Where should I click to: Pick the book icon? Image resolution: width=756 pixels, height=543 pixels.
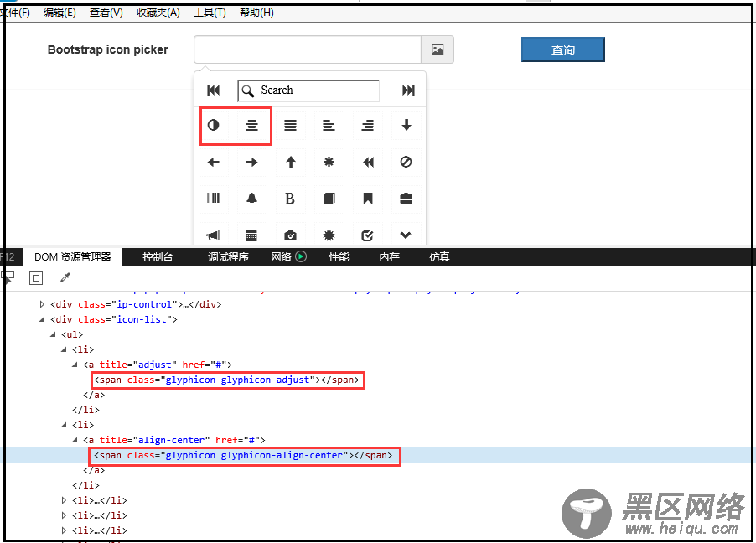coord(329,199)
